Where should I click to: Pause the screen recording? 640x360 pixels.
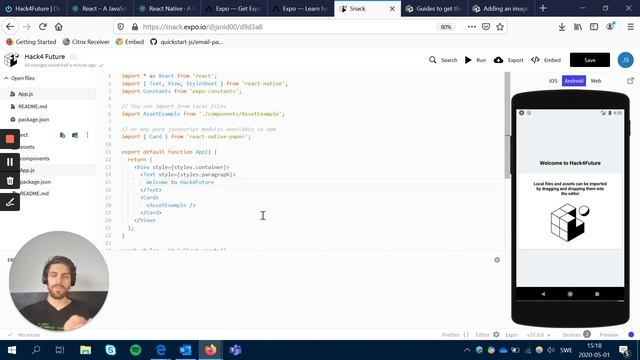click(x=10, y=162)
